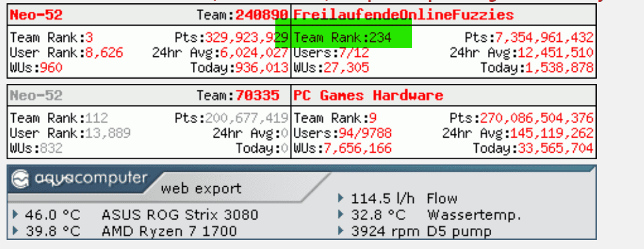Click the 39.8 °C temperature reading

(x=53, y=231)
